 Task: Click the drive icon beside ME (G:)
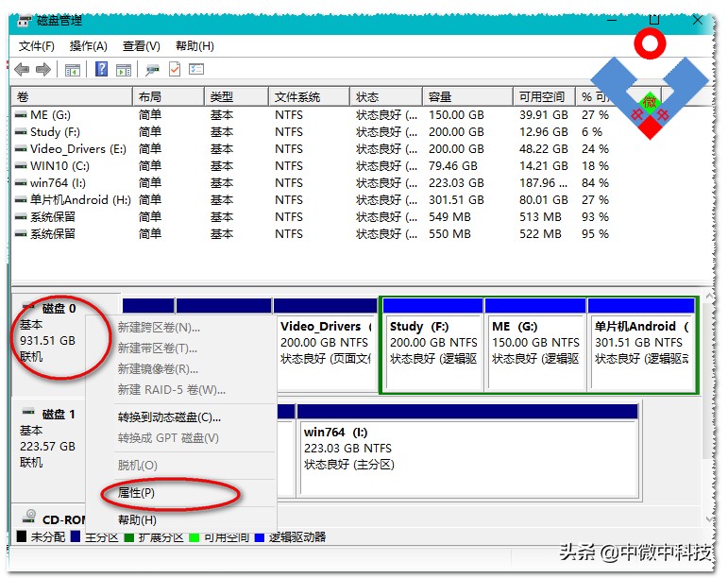coord(21,114)
